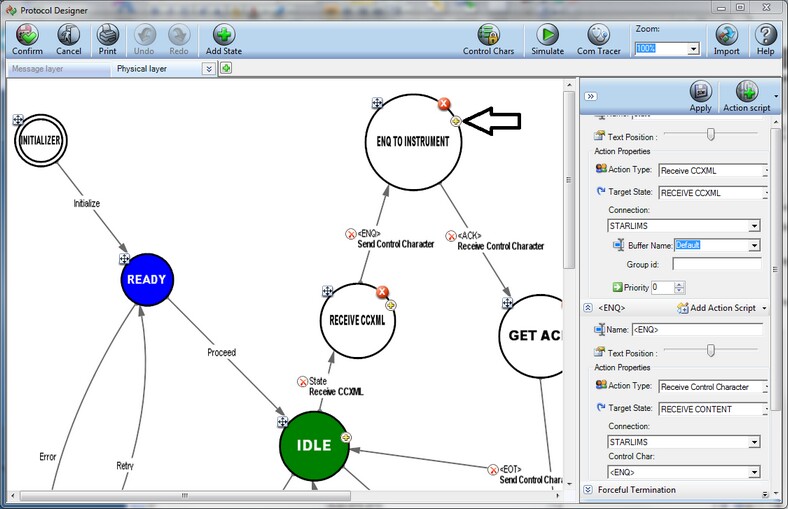Open the first STARLIMS Connection dropdown
The width and height of the screenshot is (788, 509).
[754, 226]
